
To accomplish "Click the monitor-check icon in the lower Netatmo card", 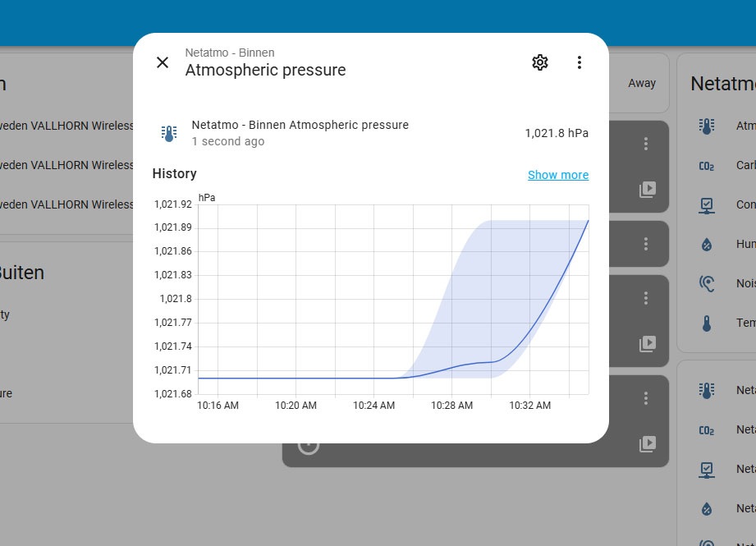I will tap(707, 470).
